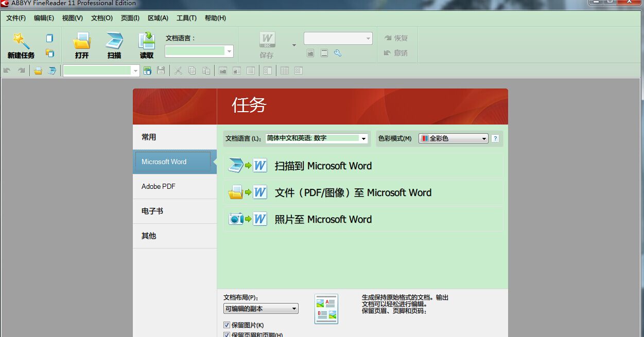
Task: Open the 文档布局 可编辑的副本 dropdown
Action: click(261, 309)
